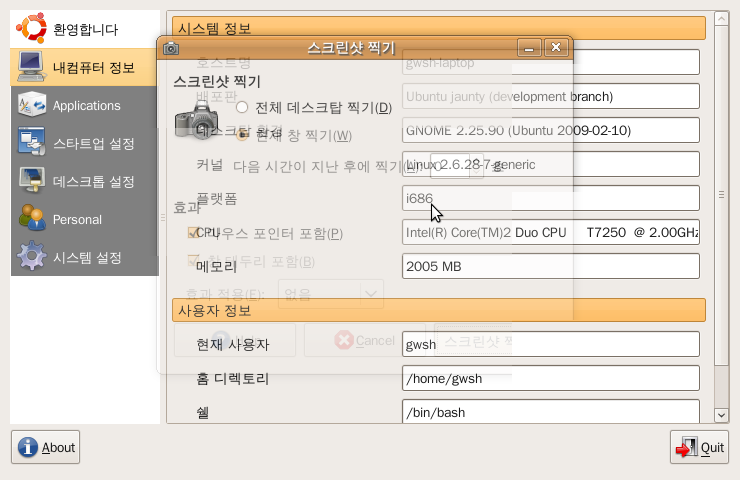Click the 데스크톱 설정 paintbrush monitor icon
This screenshot has width=740, height=480.
(32, 180)
